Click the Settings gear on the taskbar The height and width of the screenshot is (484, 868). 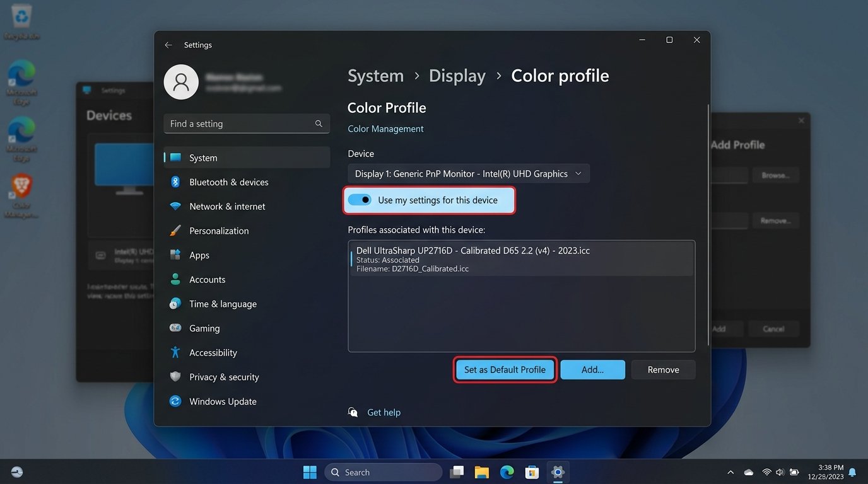[558, 472]
